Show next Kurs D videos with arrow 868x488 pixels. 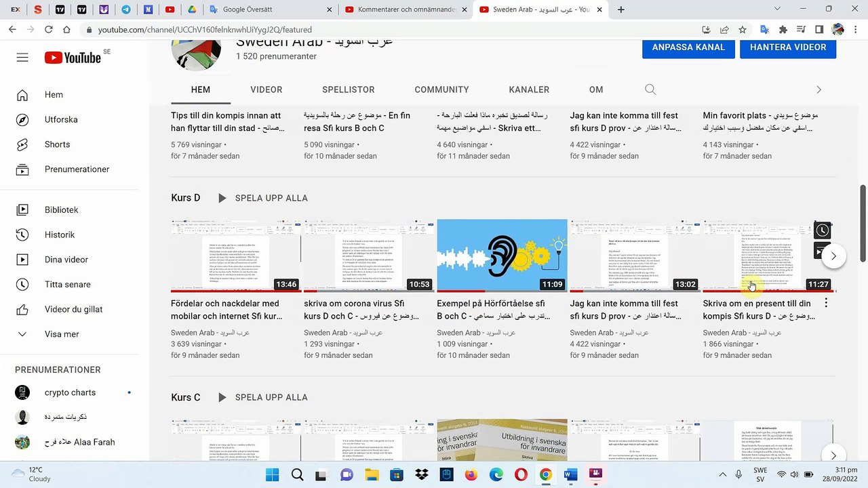(x=833, y=256)
